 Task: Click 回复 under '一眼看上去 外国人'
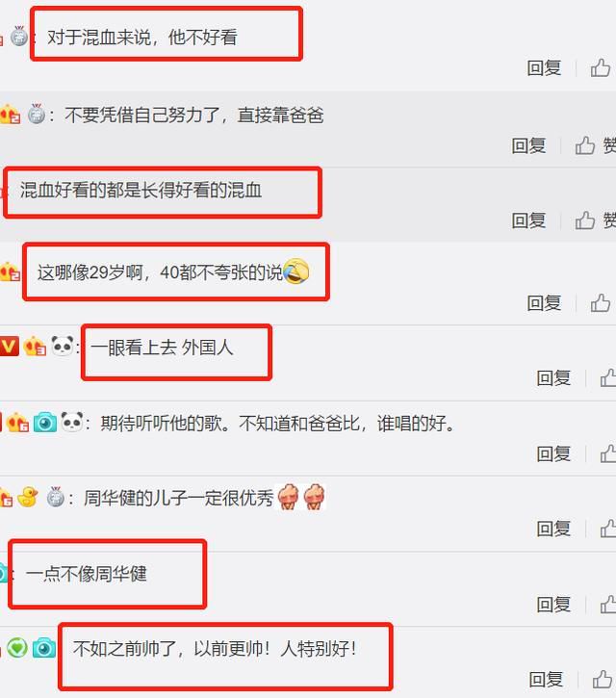(x=553, y=378)
